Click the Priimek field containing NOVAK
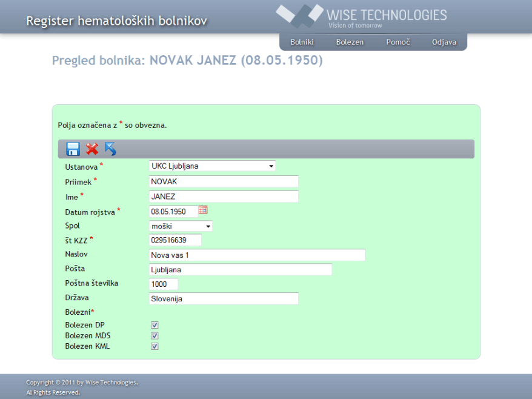The image size is (532, 399). tap(224, 181)
